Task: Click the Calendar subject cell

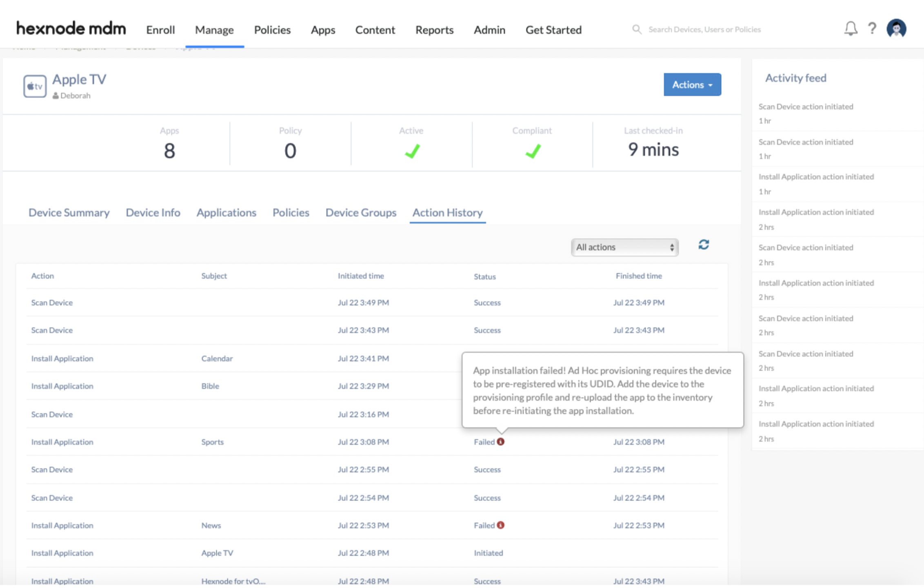Action: point(217,358)
